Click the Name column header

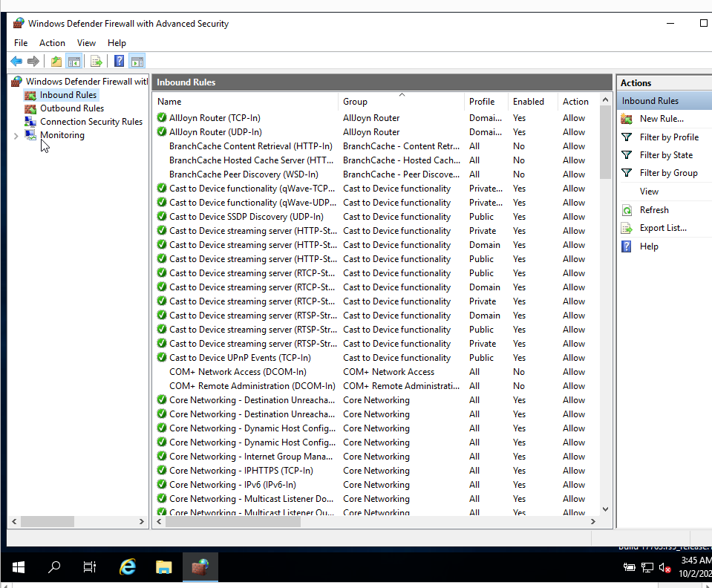coord(245,102)
